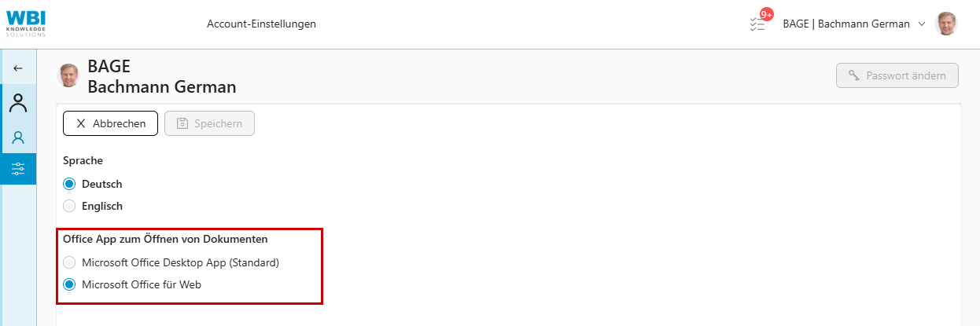Open the task checklist icon
This screenshot has width=980, height=326.
[757, 25]
